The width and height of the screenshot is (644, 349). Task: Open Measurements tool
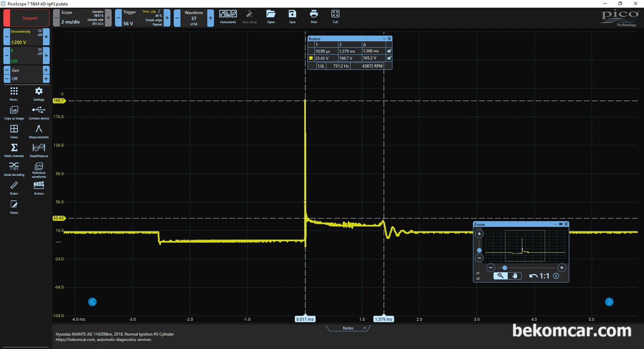(x=39, y=131)
